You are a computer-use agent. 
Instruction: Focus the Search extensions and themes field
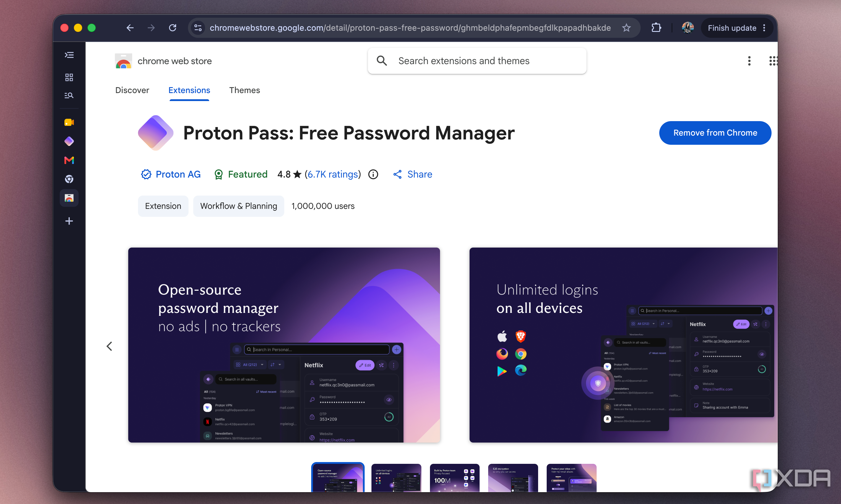click(477, 61)
